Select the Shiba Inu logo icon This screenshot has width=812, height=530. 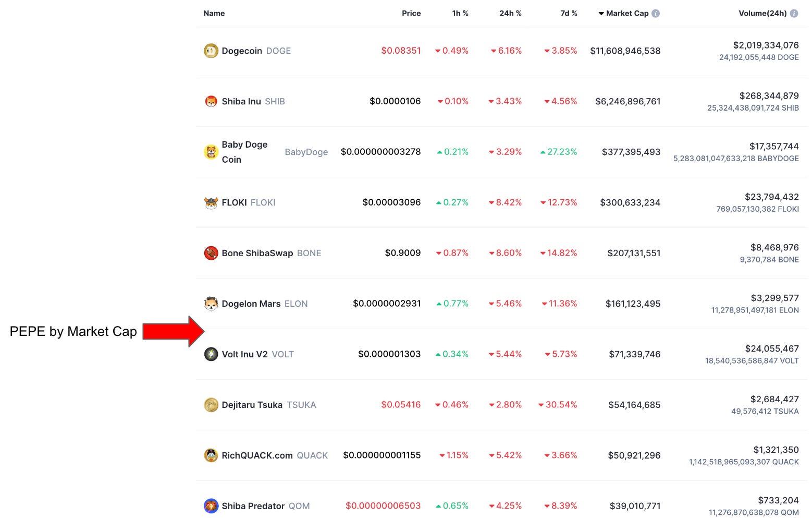click(x=211, y=101)
